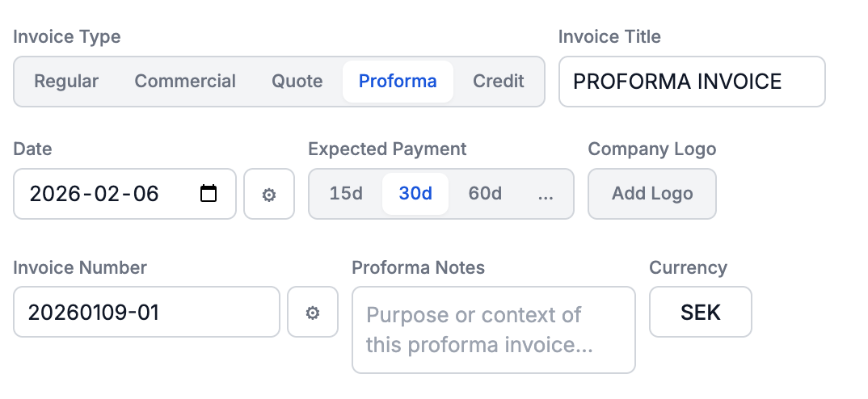Focus the Invoice Number field
This screenshot has height=399, width=868.
(x=147, y=312)
